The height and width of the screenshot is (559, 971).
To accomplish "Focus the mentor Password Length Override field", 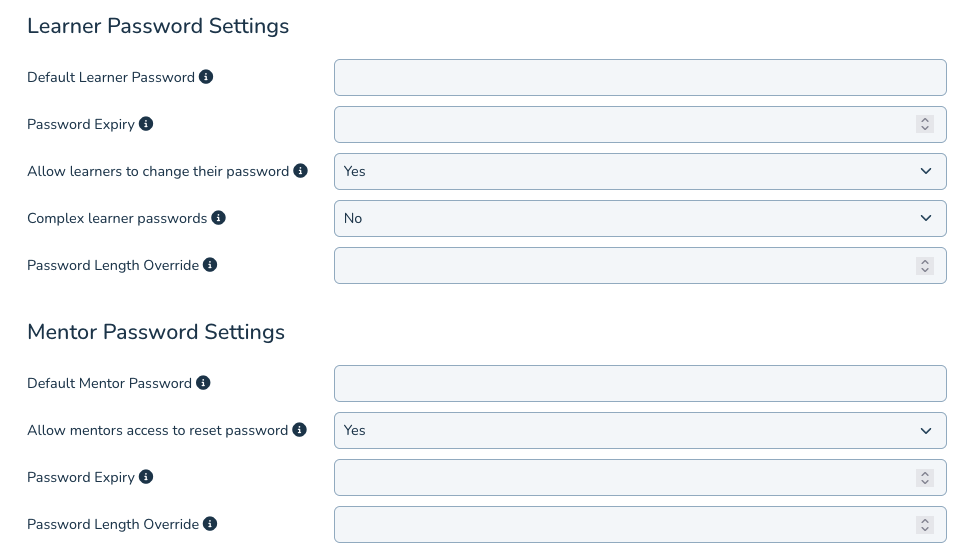I will 620,524.
